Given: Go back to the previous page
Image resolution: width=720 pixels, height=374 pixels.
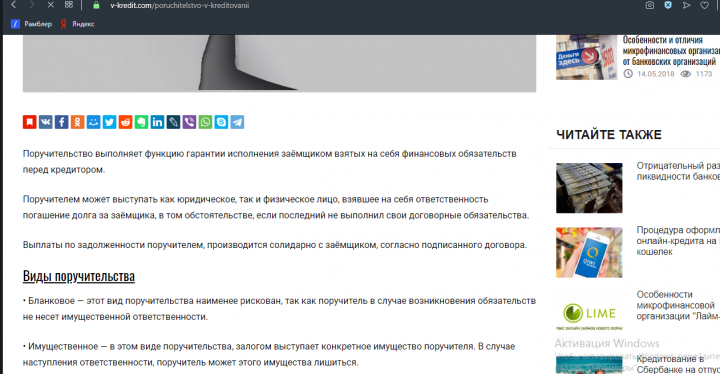Looking at the screenshot, I should (x=14, y=5).
